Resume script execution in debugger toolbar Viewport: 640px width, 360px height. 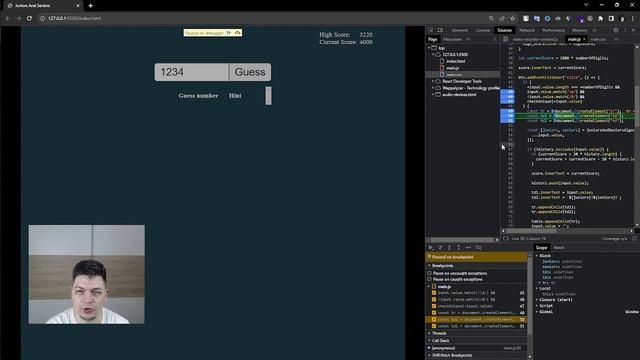coord(431,247)
